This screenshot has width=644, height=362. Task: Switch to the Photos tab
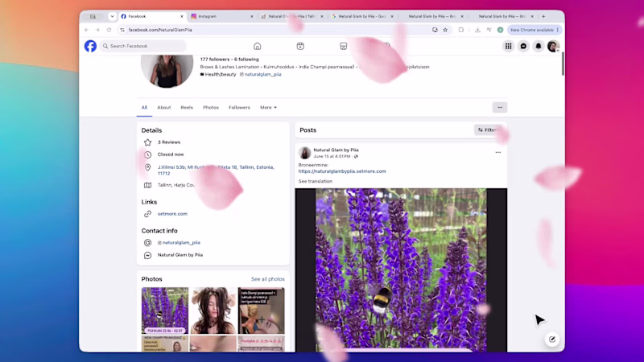click(x=211, y=108)
